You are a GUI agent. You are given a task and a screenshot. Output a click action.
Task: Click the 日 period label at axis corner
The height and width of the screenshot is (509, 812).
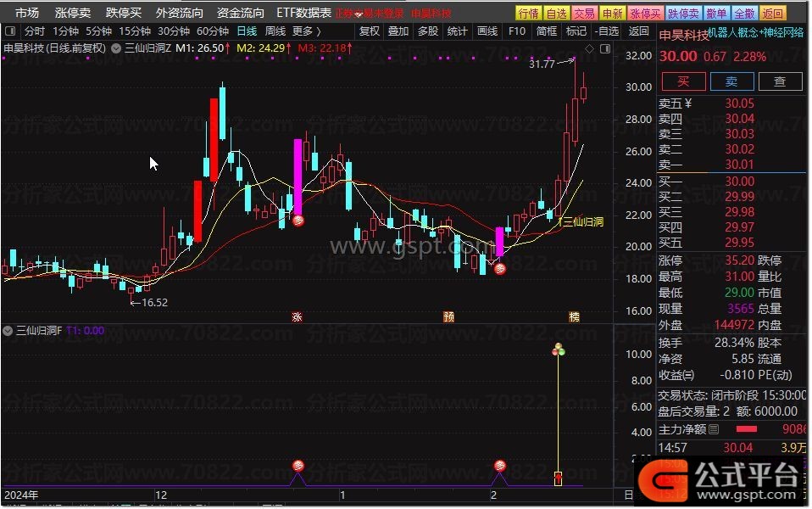(628, 495)
